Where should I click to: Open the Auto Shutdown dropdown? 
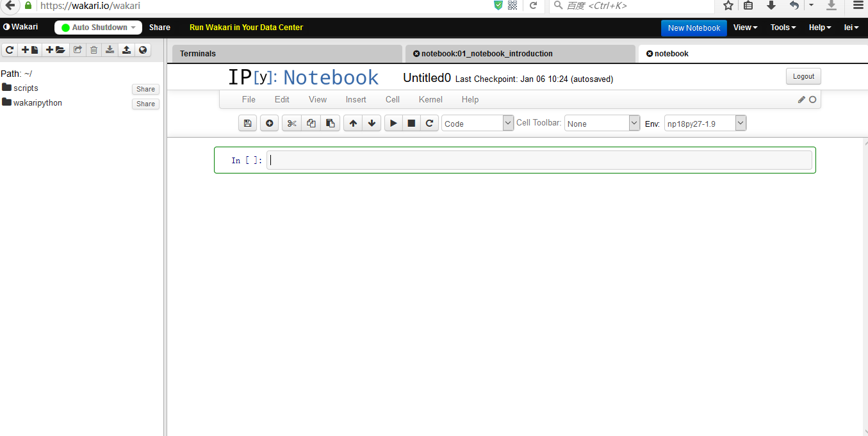click(x=98, y=28)
